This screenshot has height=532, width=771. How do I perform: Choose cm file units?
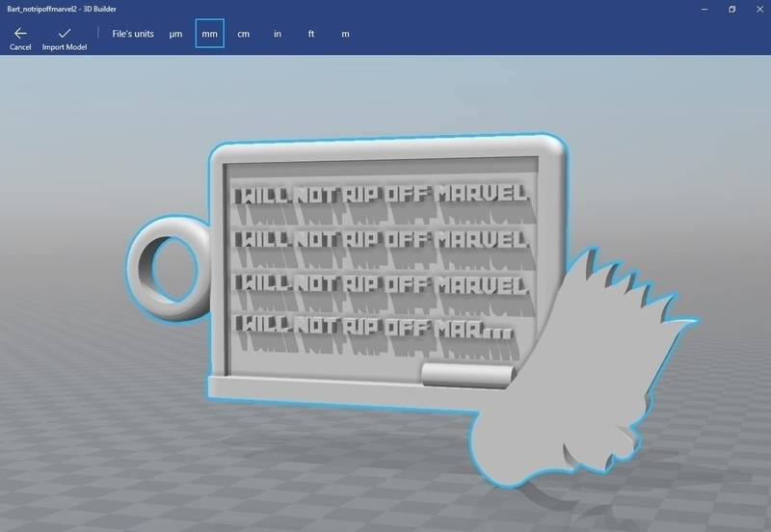244,34
